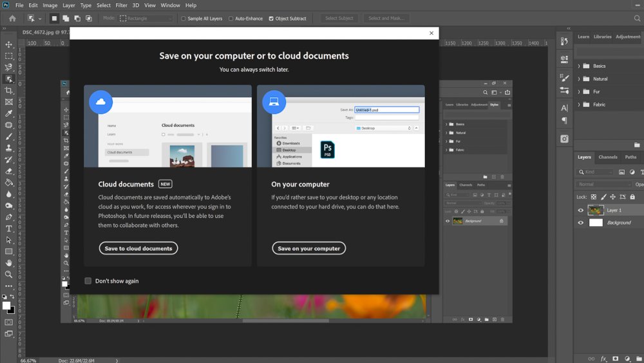Expand the Basics styles folder
The height and width of the screenshot is (363, 644).
tap(579, 66)
